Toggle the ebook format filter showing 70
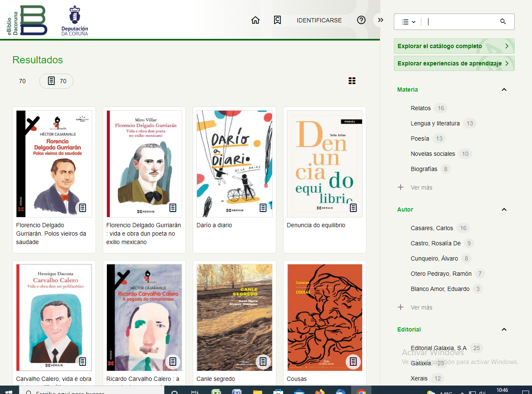The image size is (532, 394). tap(57, 81)
